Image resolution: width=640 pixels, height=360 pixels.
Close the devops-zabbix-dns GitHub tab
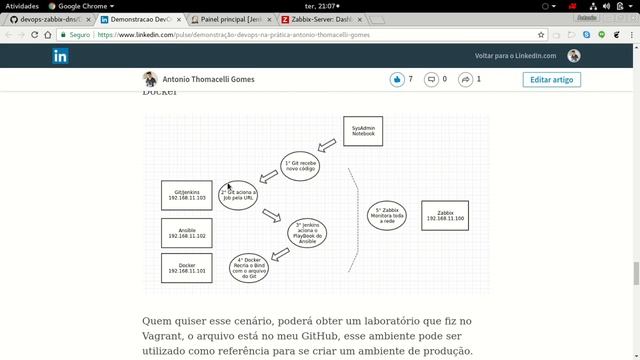(x=89, y=19)
